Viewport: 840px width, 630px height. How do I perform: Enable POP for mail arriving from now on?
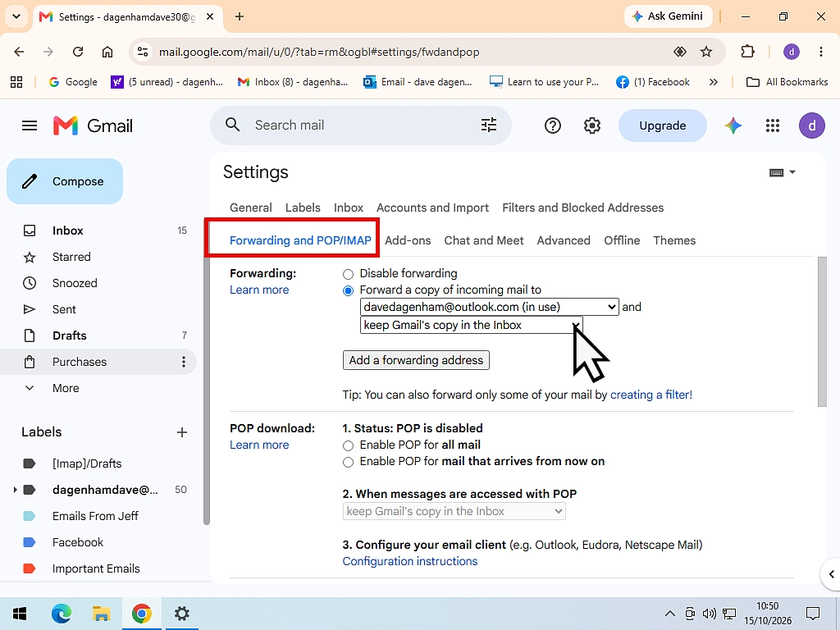click(348, 463)
